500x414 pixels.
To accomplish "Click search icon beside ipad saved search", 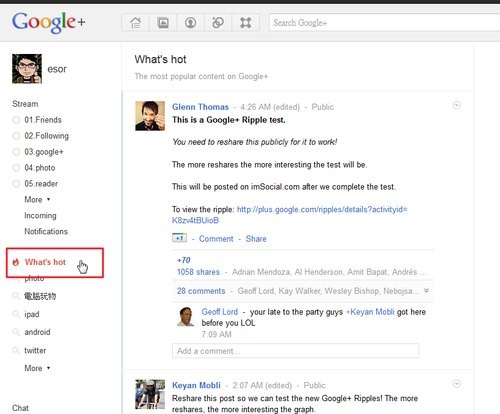I will [16, 314].
